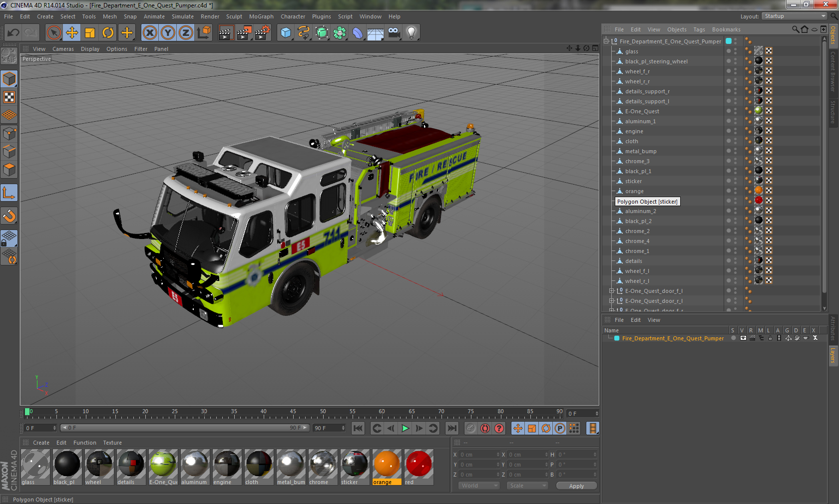The width and height of the screenshot is (839, 504).
Task: Click the Apply button
Action: click(576, 486)
